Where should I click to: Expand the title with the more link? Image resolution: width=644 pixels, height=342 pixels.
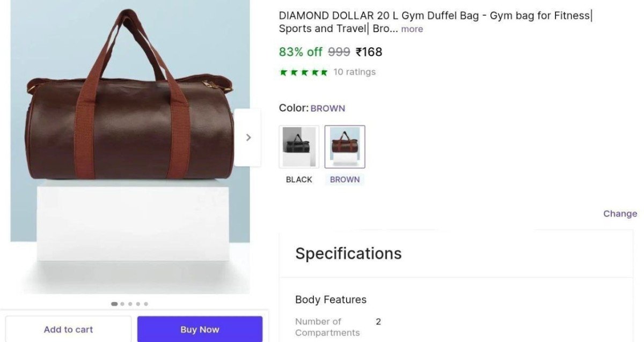coord(412,29)
